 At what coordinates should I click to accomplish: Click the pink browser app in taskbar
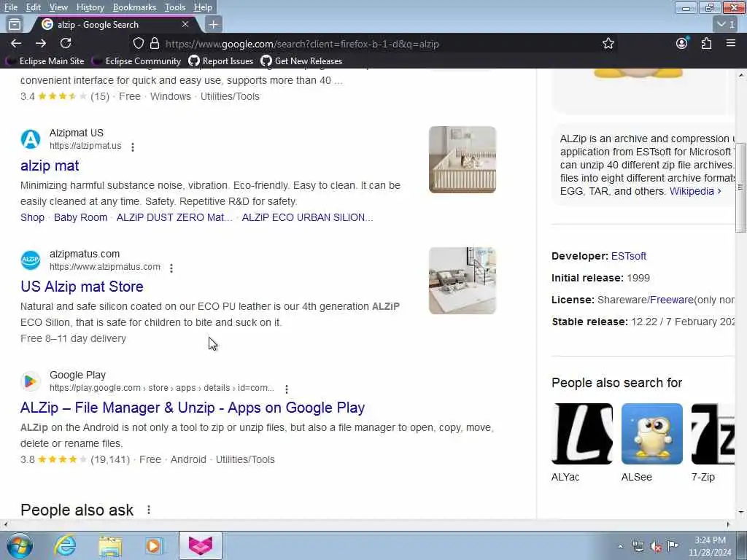[x=201, y=545]
